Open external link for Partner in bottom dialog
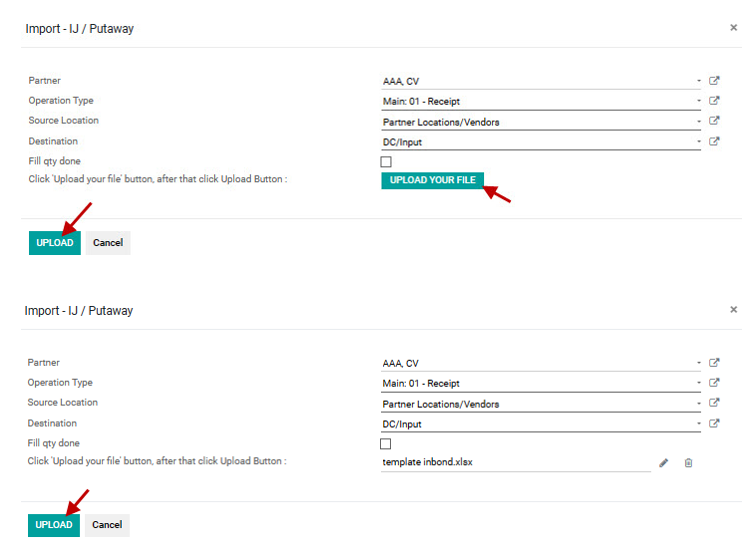 coord(714,362)
